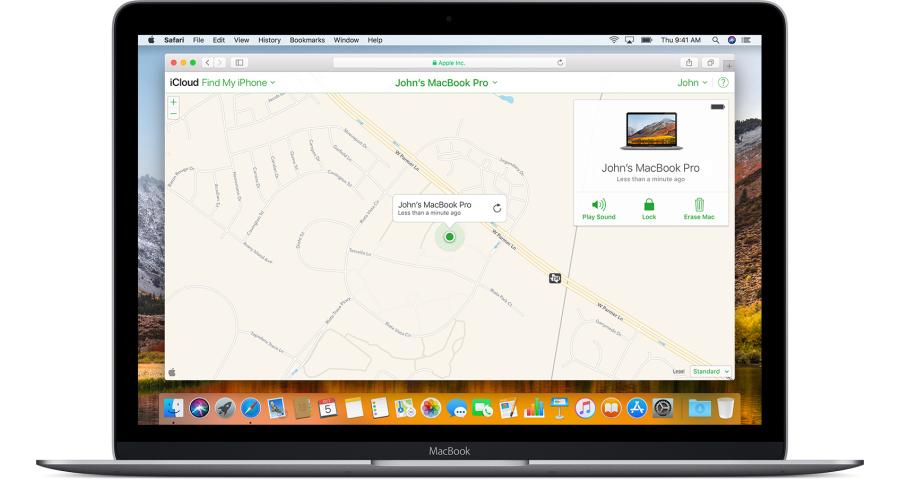The height and width of the screenshot is (480, 900).
Task: Click the MacBook Pro device thumbnail
Action: point(651,131)
